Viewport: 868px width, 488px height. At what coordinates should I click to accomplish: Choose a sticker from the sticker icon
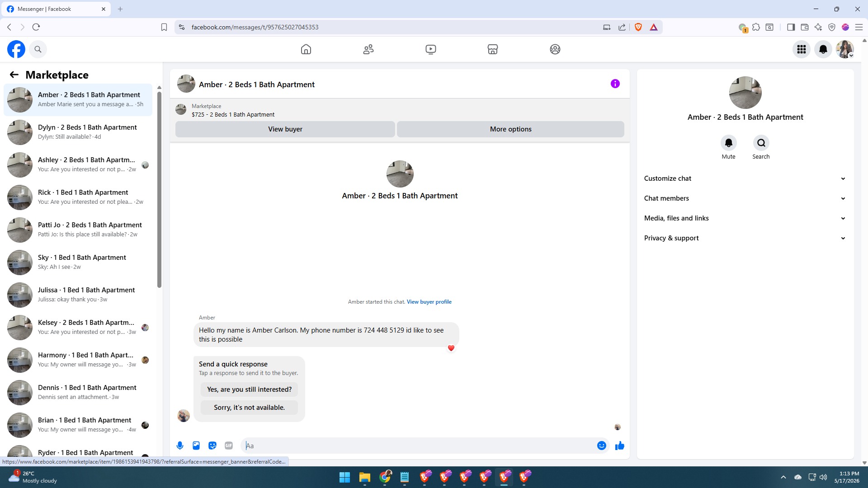212,446
